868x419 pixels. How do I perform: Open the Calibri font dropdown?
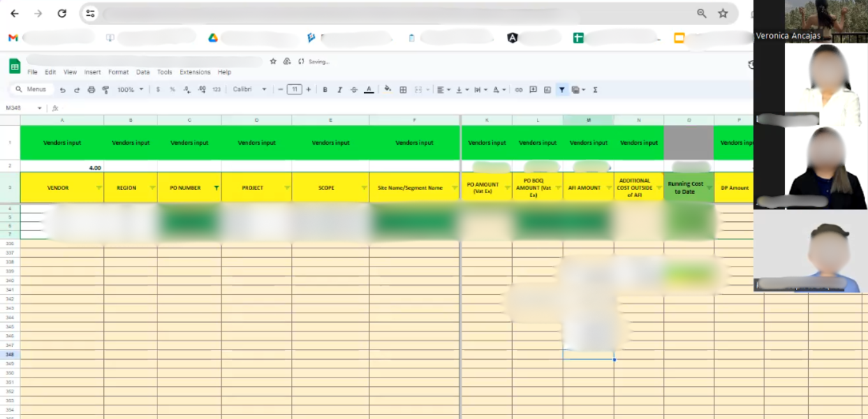[250, 90]
